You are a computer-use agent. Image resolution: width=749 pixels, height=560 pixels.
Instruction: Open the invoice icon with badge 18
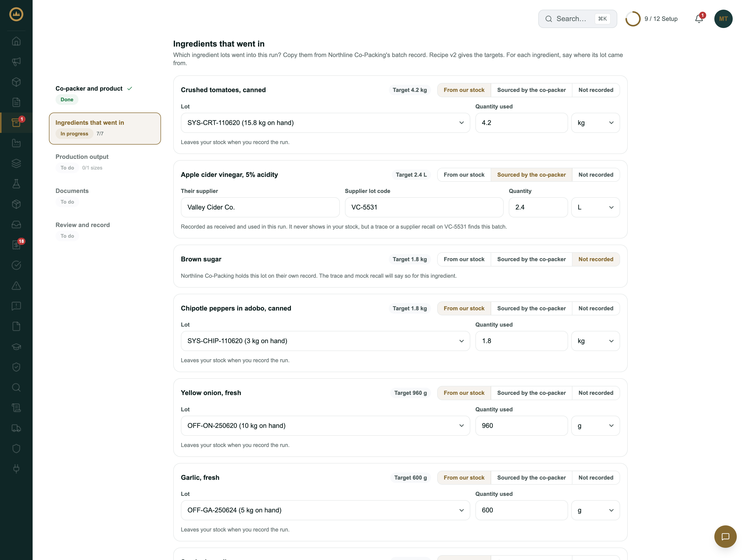[x=16, y=245]
